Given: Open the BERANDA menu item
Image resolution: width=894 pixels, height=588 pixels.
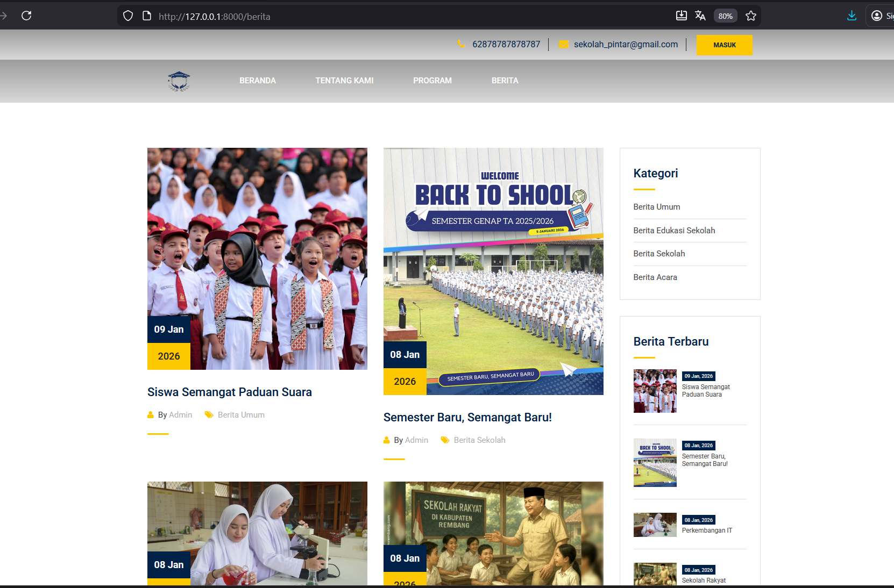Looking at the screenshot, I should click(258, 81).
